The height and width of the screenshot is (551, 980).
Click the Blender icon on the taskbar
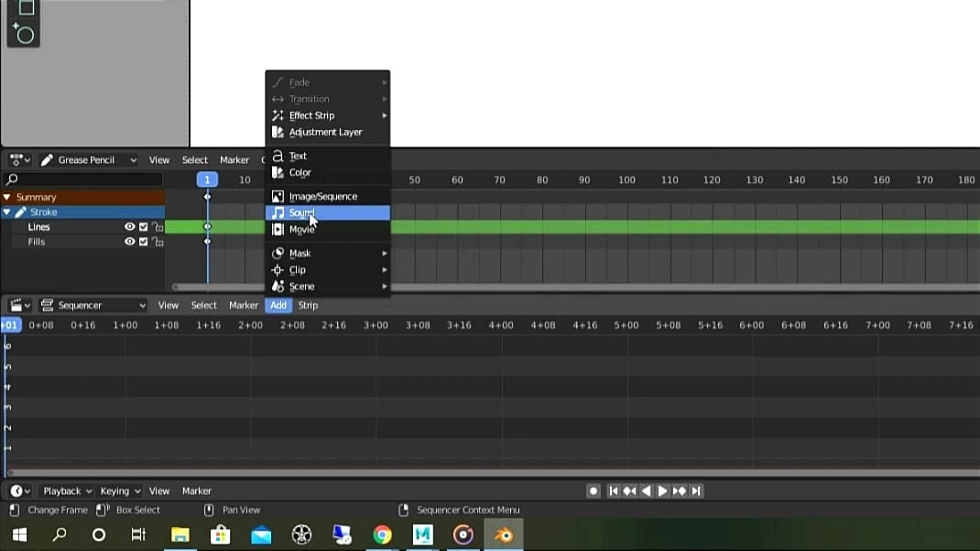click(x=504, y=535)
